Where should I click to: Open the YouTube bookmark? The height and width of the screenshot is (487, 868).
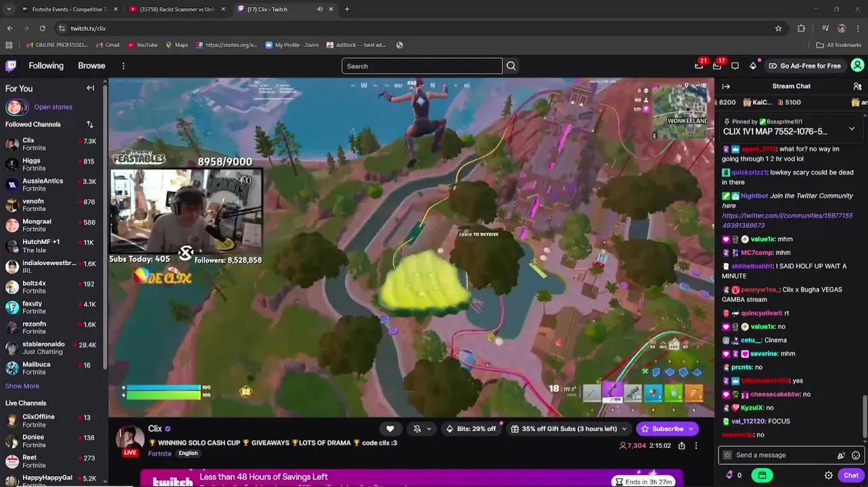[x=142, y=45]
